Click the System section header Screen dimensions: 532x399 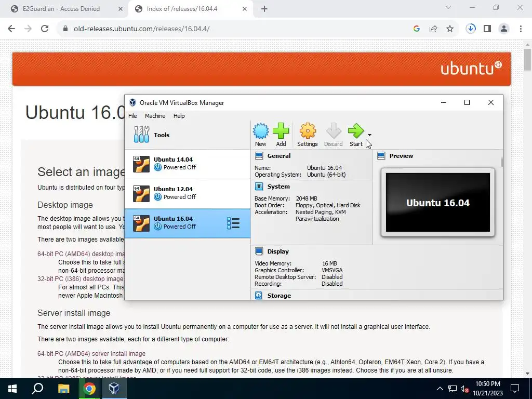[278, 187]
